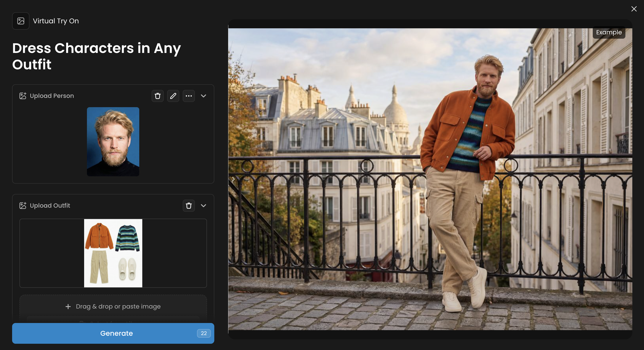This screenshot has width=644, height=350.
Task: Click the Upload Person image icon
Action: [x=23, y=96]
